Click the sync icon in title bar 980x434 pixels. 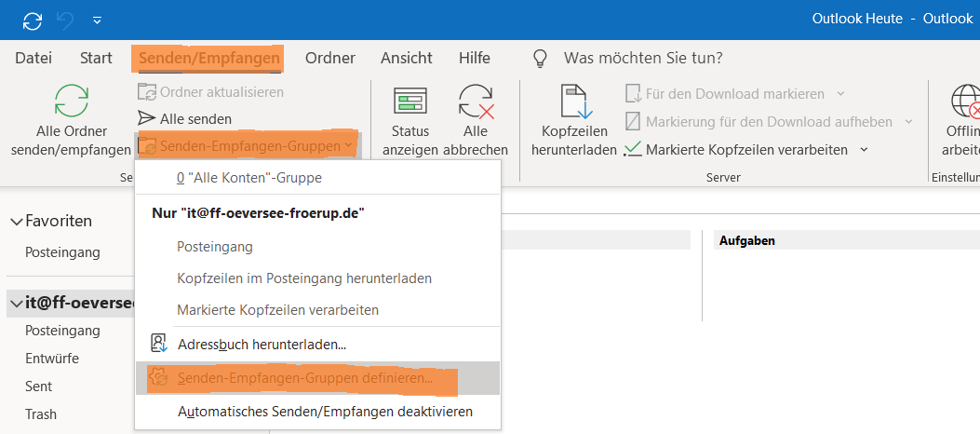[33, 19]
